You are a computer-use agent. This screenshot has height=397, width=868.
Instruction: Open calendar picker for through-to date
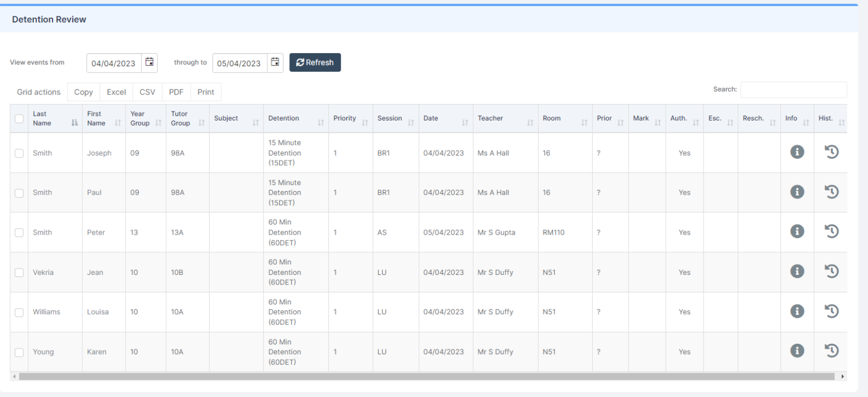click(x=275, y=62)
